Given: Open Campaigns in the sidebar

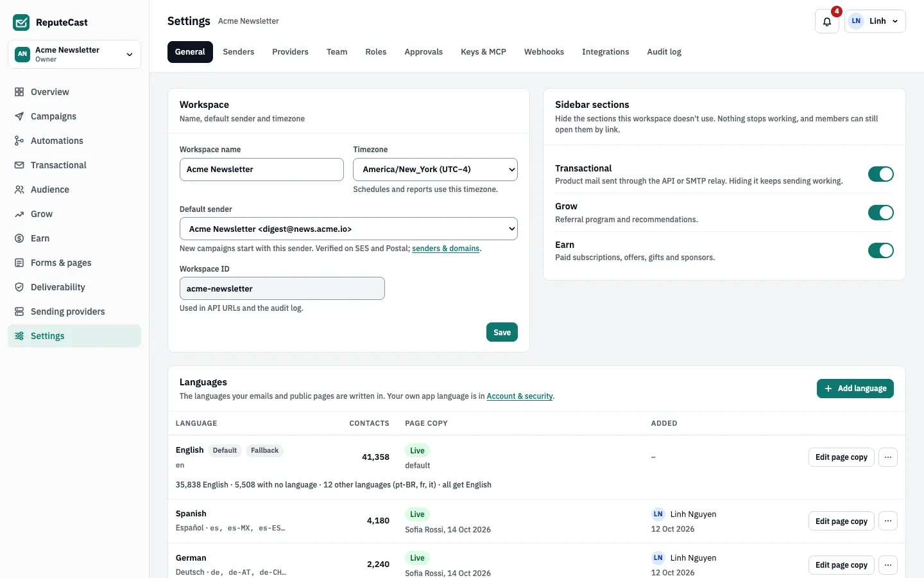Looking at the screenshot, I should [x=74, y=116].
